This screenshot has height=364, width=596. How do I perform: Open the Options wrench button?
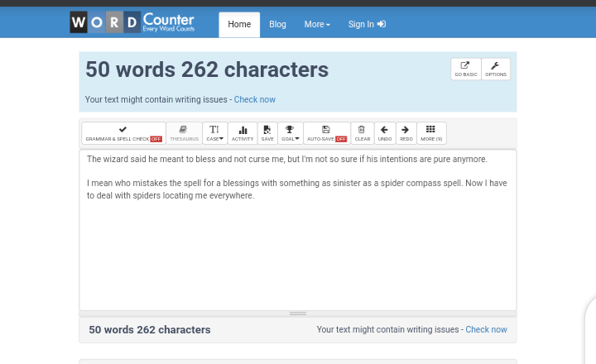point(496,69)
